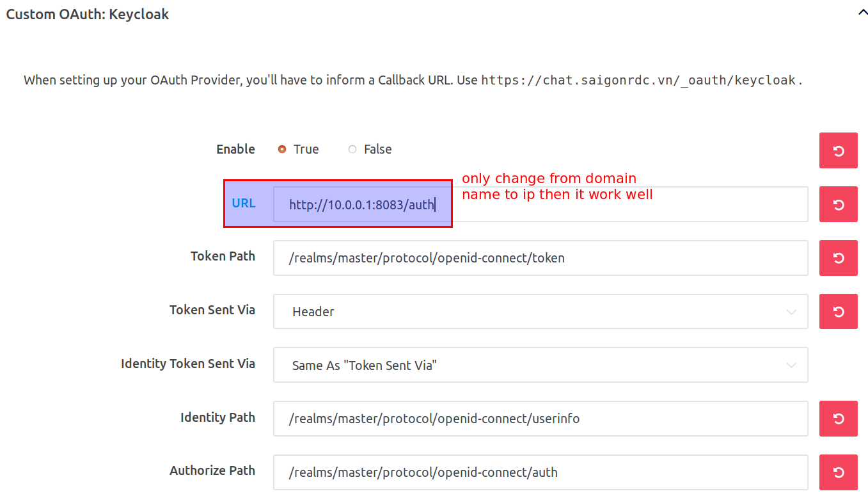Click the reset icon next to Enable

(838, 150)
